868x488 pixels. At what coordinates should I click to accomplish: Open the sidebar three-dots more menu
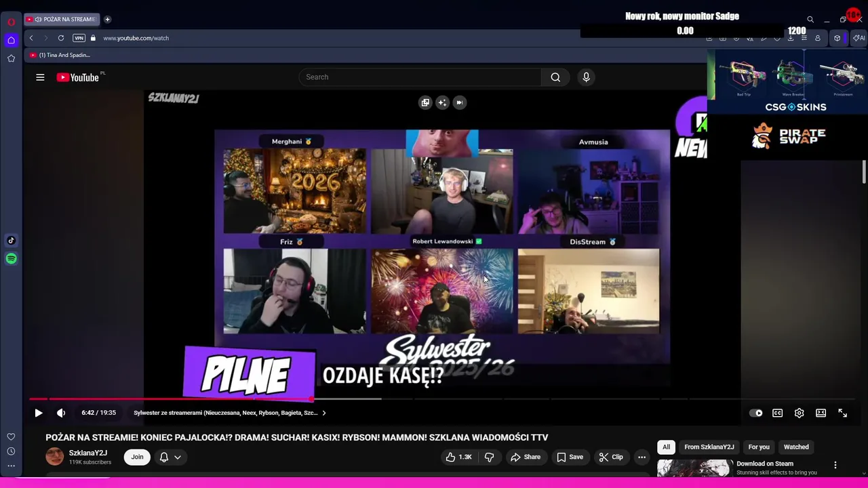(x=11, y=466)
